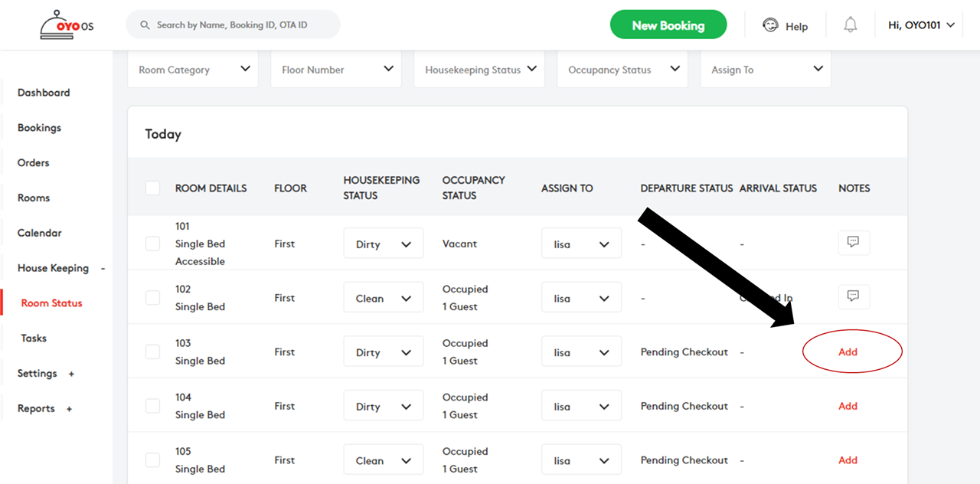Focus the booking search field
The width and height of the screenshot is (980, 484).
(x=233, y=25)
